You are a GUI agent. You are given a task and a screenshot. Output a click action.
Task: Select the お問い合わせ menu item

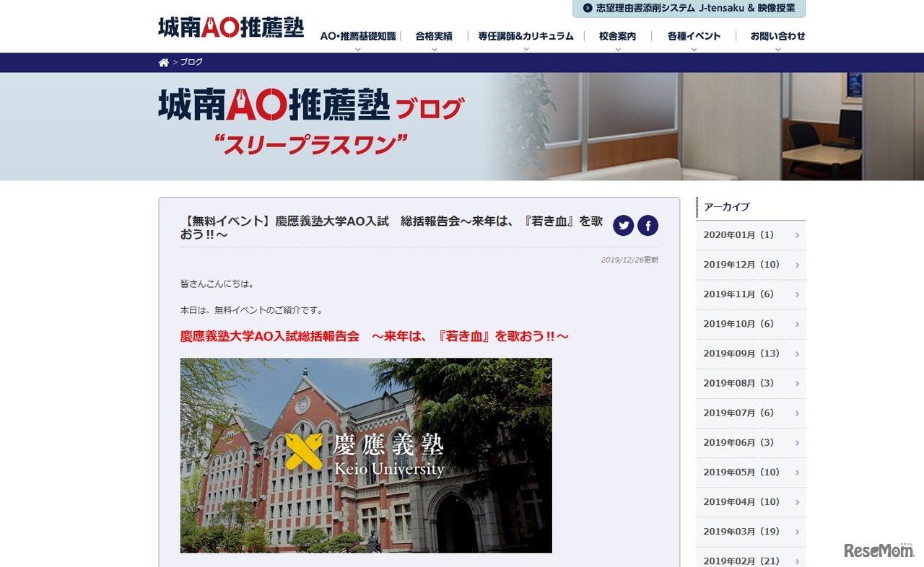pos(777,35)
